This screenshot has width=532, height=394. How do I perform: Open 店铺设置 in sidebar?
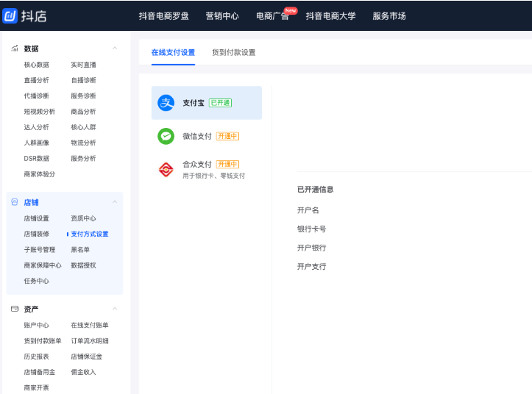pos(36,218)
